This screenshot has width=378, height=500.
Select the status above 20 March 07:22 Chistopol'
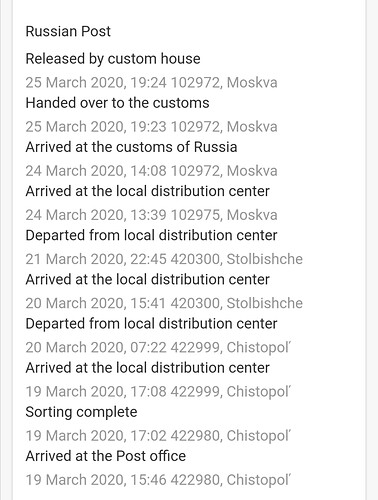click(151, 324)
